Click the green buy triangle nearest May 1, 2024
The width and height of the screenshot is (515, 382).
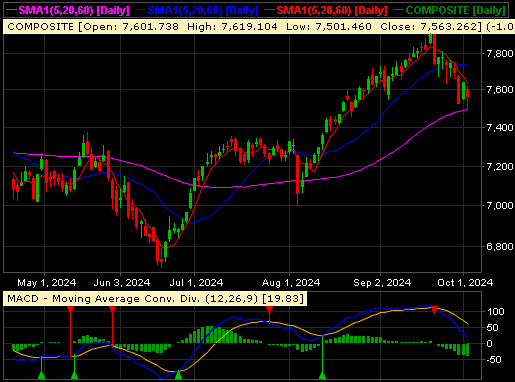tap(41, 375)
